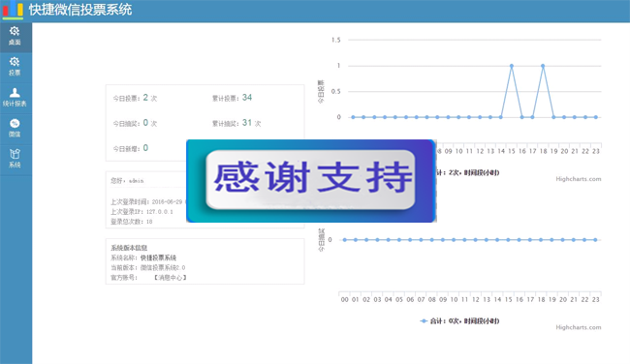The height and width of the screenshot is (364, 630).
Task: Click the colorful bar-chart logo icon
Action: (13, 10)
